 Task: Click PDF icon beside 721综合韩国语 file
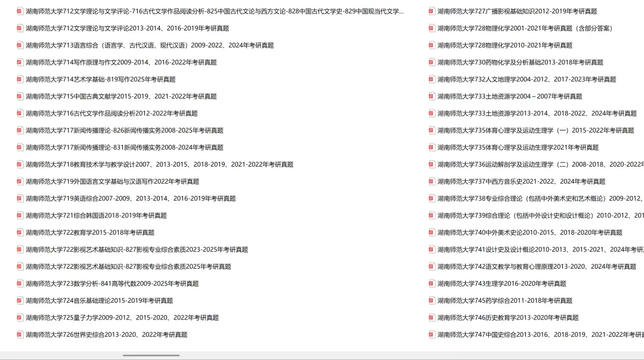(20, 216)
